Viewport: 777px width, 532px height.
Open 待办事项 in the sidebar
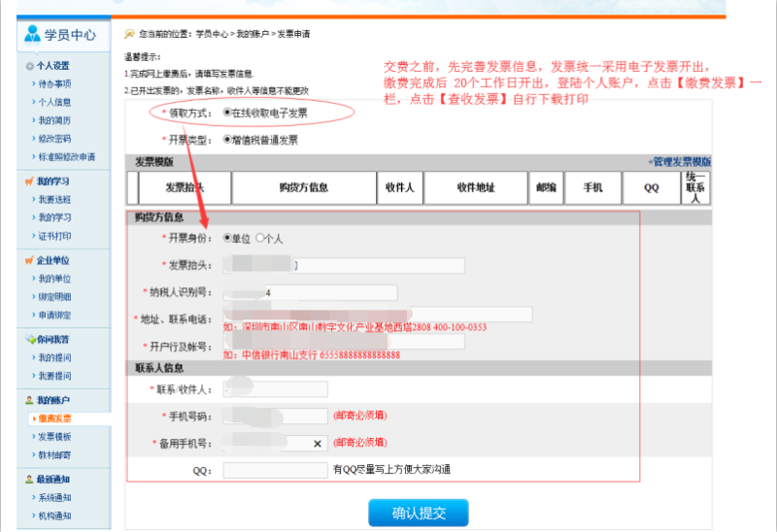(x=54, y=84)
